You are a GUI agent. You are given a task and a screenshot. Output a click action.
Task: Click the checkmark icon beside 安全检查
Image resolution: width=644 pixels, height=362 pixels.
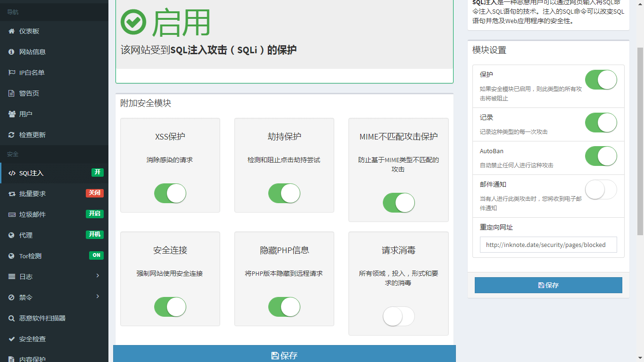(11, 339)
